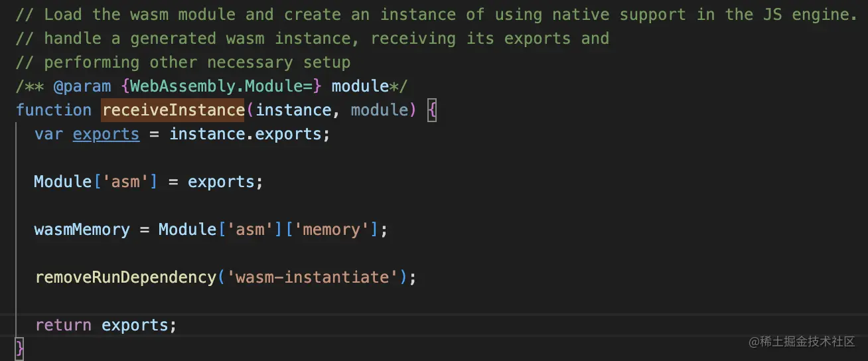Click 'exports' after Module['asm'] equals sign
The height and width of the screenshot is (361, 868).
[x=221, y=182]
